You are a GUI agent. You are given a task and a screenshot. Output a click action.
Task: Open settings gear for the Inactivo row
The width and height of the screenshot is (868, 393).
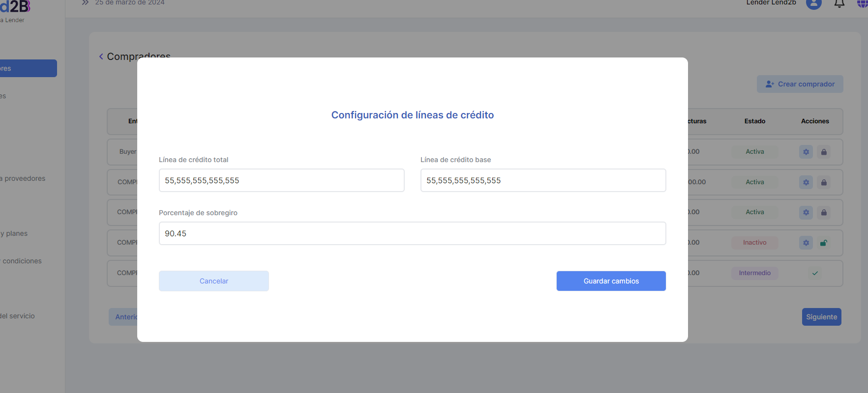[806, 243]
